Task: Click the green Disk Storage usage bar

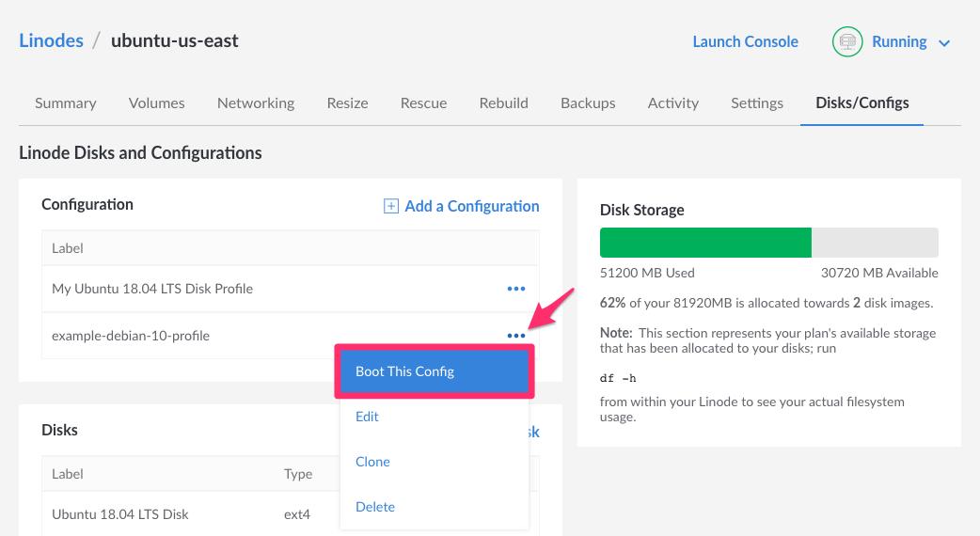Action: tap(705, 243)
